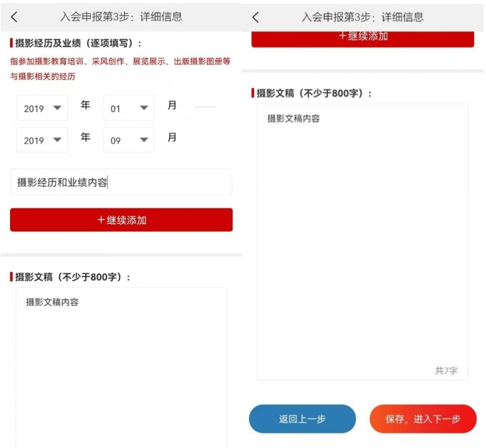Screen dimensions: 486x448
Task: Expand the end month dropdown showing 09
Action: click(x=128, y=140)
